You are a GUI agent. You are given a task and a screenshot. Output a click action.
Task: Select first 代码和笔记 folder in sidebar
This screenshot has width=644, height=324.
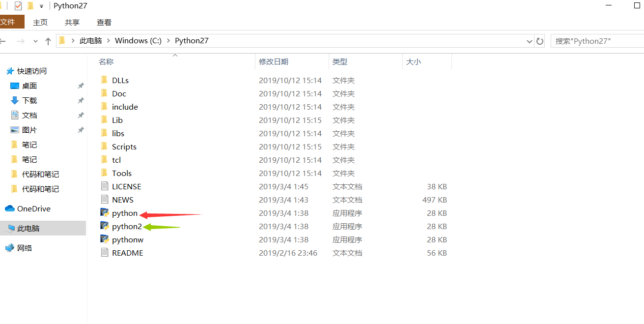(40, 174)
